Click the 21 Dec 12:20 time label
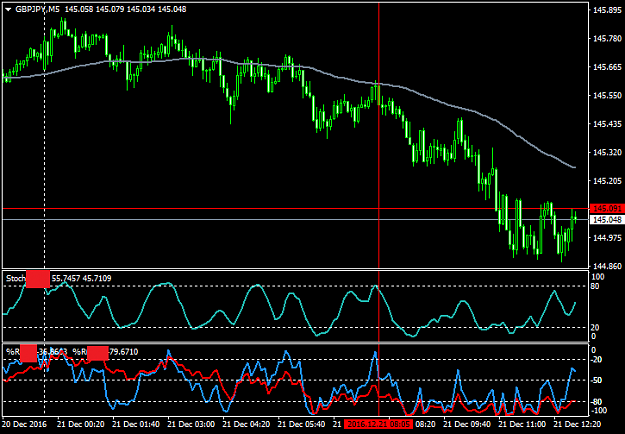The width and height of the screenshot is (625, 434). click(579, 424)
